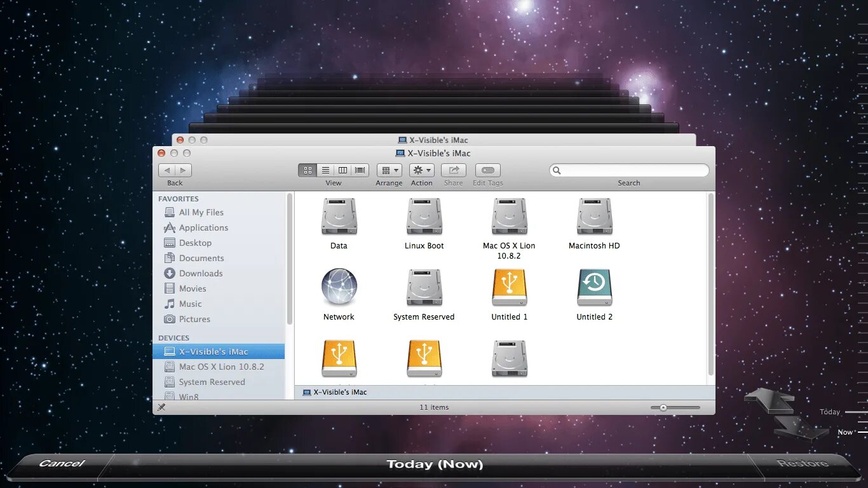The image size is (868, 488).
Task: Click the Downloads sidebar icon
Action: [170, 273]
